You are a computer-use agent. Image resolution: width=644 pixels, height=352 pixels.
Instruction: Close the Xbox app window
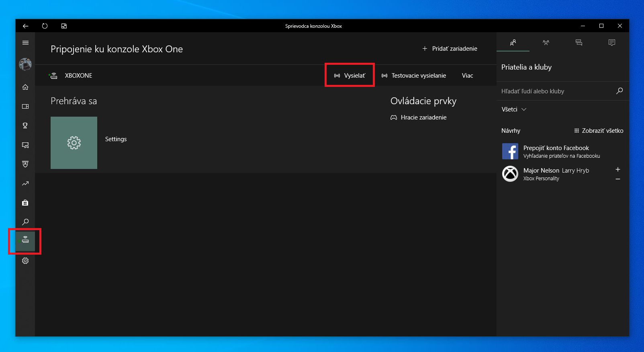(620, 26)
